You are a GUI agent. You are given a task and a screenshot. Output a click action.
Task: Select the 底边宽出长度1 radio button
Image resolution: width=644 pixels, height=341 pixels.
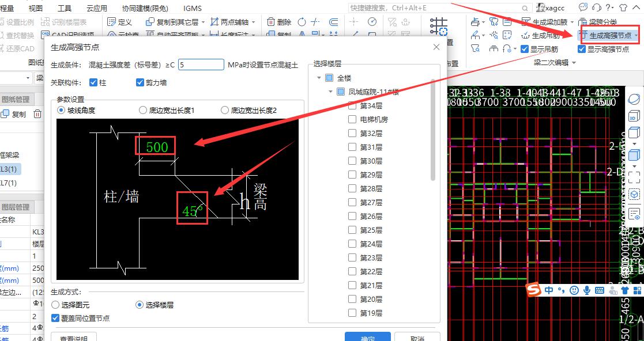(142, 110)
